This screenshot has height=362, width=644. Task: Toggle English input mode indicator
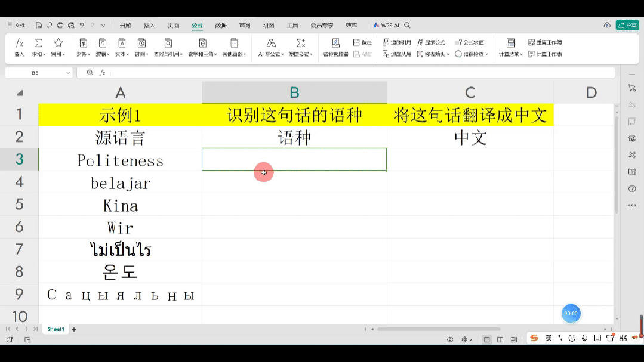click(x=549, y=338)
